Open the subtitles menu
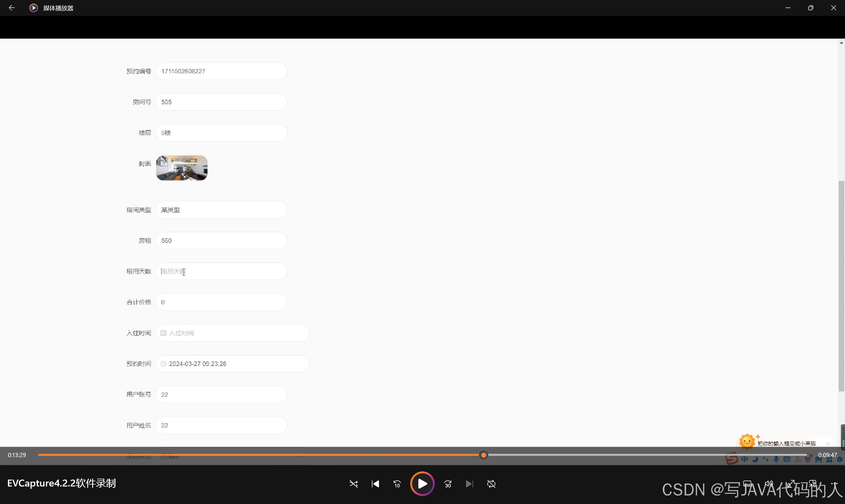845x504 pixels. point(747,484)
